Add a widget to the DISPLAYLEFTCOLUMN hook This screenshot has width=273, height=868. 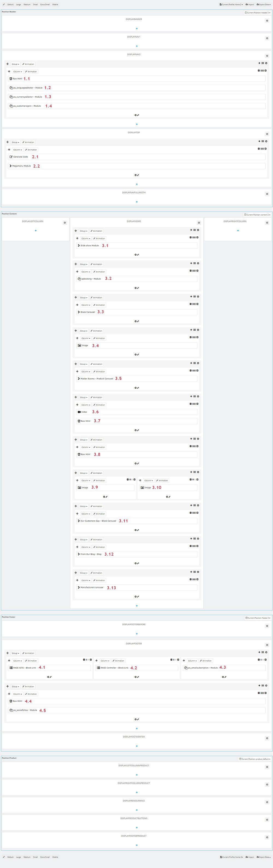tap(35, 230)
